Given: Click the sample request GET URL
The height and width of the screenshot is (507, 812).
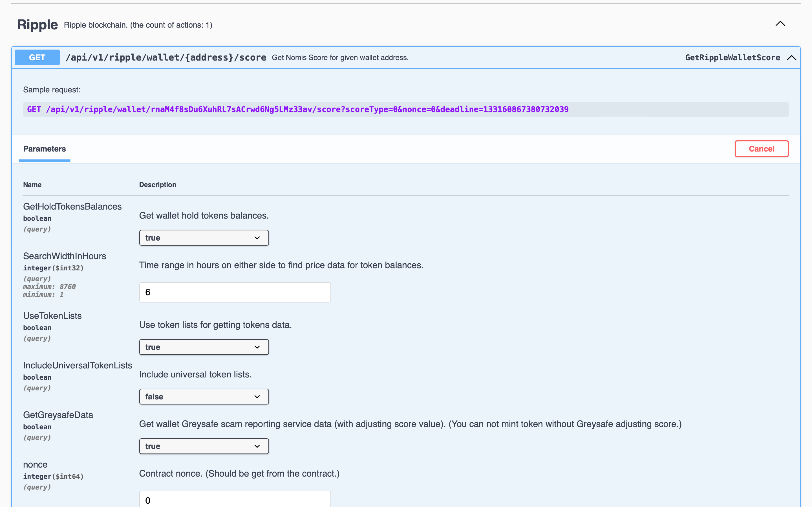Looking at the screenshot, I should 298,109.
